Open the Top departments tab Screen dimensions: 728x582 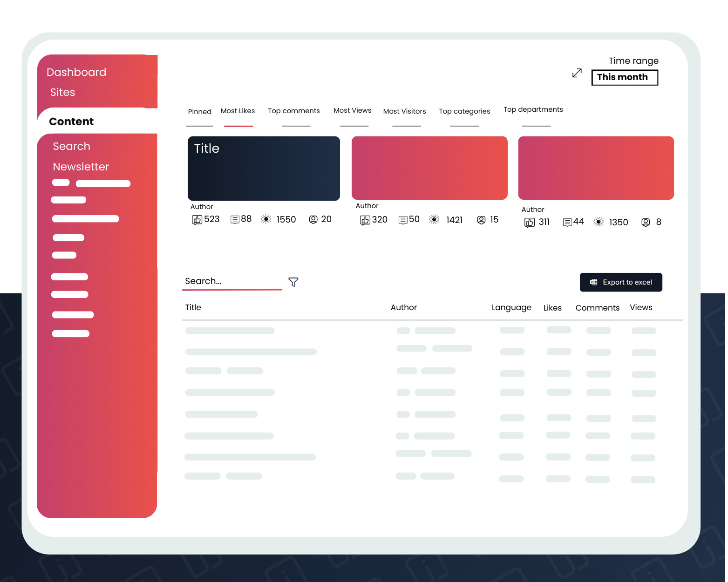tap(533, 109)
